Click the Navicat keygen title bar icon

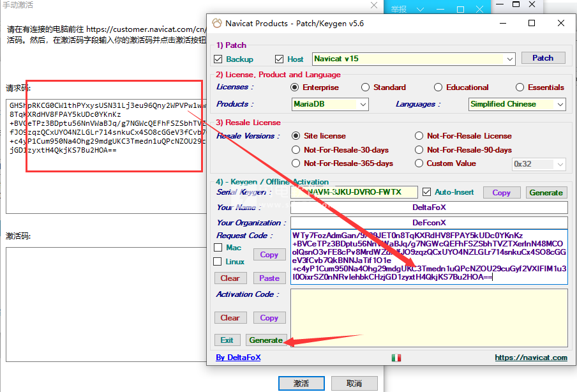(x=217, y=23)
